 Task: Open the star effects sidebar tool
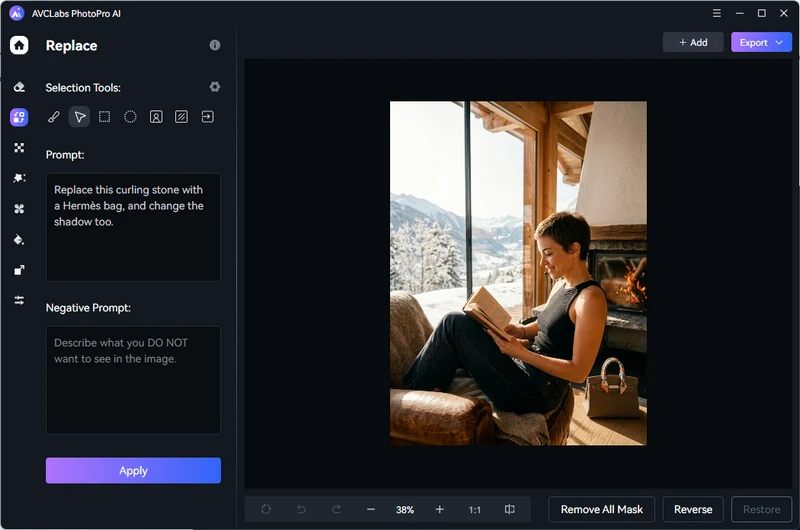[x=19, y=178]
